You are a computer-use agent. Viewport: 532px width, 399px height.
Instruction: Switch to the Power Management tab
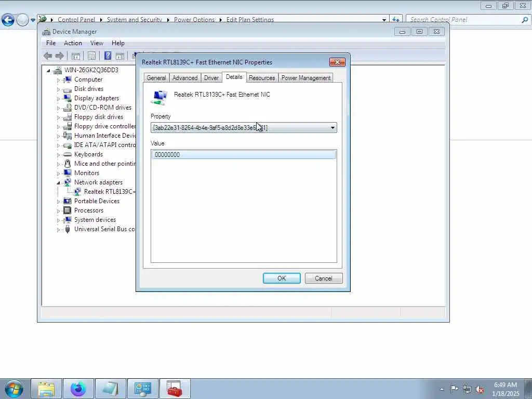click(306, 78)
